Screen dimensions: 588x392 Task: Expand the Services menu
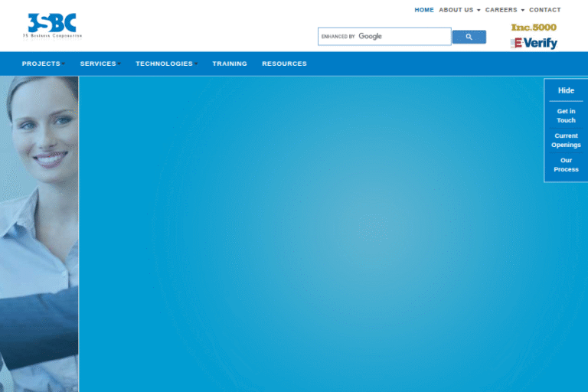[100, 64]
